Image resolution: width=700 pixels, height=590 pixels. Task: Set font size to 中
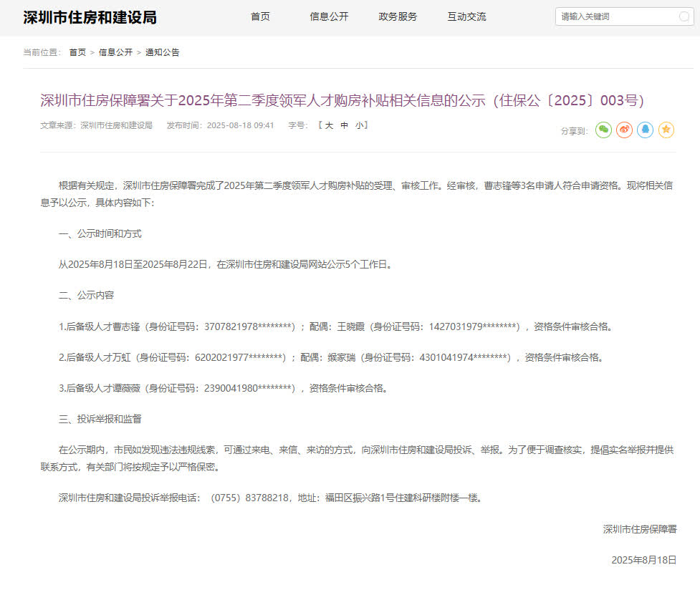(x=344, y=125)
